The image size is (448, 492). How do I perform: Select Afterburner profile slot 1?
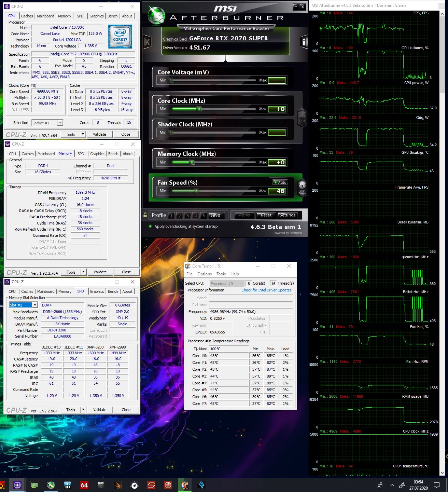[171, 216]
